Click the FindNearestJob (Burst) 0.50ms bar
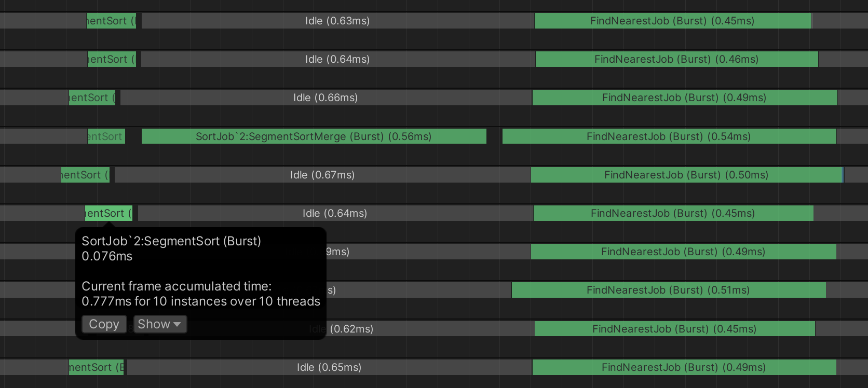Image resolution: width=868 pixels, height=388 pixels. pos(686,175)
